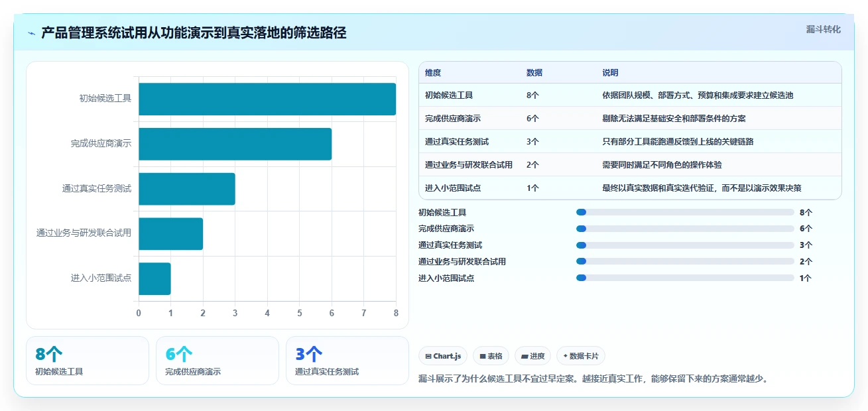
Task: Click chart axis label 通过业务与研发联合试用
Action: click(x=84, y=233)
